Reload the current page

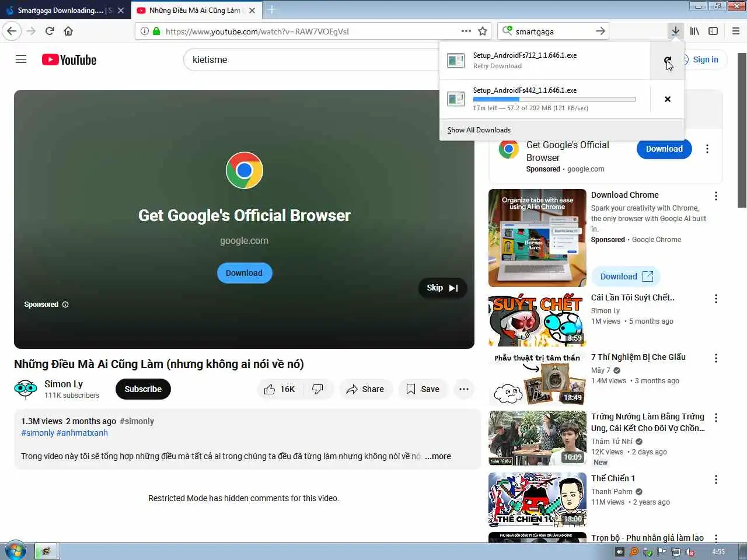tap(50, 31)
